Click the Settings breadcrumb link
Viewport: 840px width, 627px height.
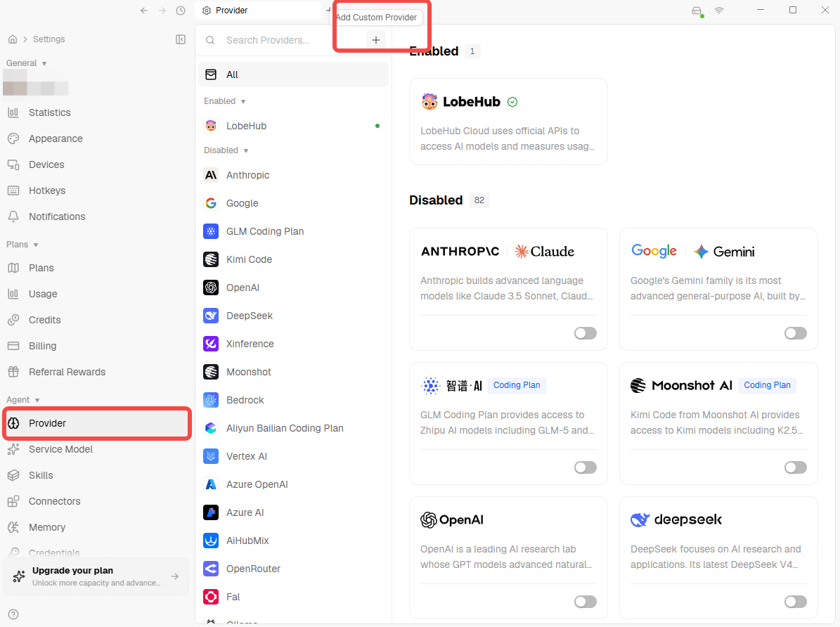point(49,39)
